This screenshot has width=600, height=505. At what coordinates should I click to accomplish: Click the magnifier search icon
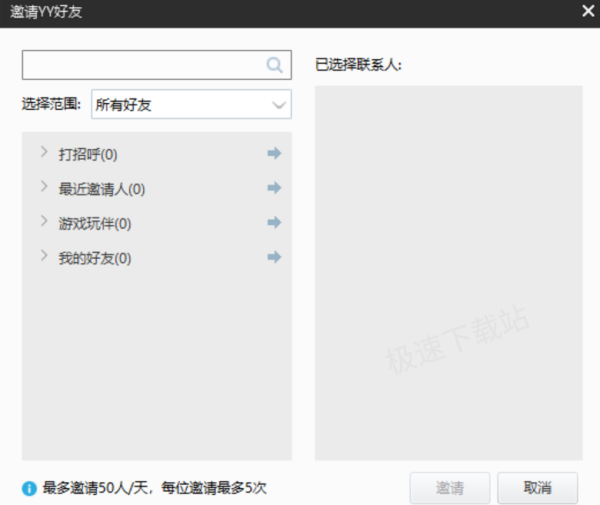pyautogui.click(x=274, y=65)
